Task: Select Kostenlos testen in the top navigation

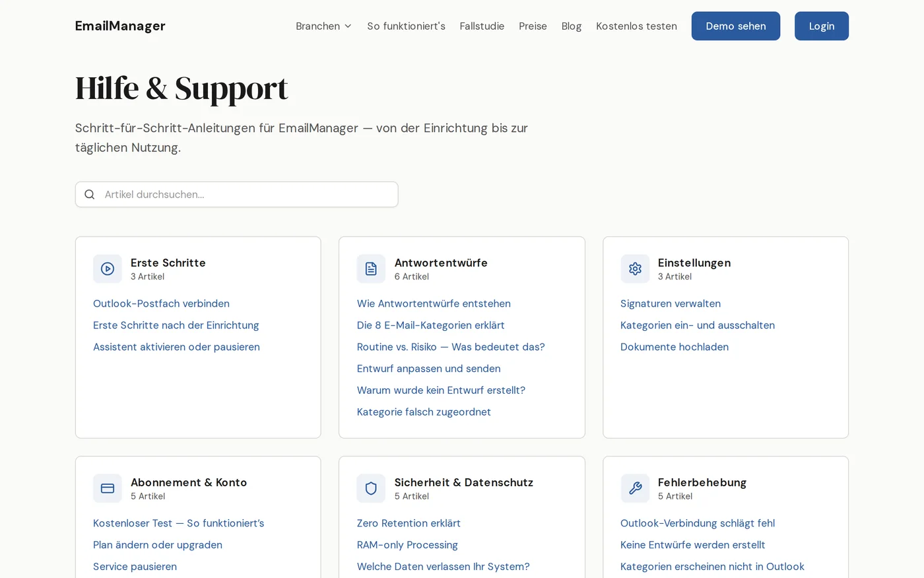Action: click(636, 26)
